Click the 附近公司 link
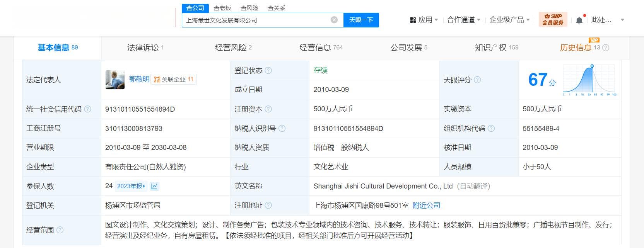This screenshot has height=248, width=644. [426, 206]
